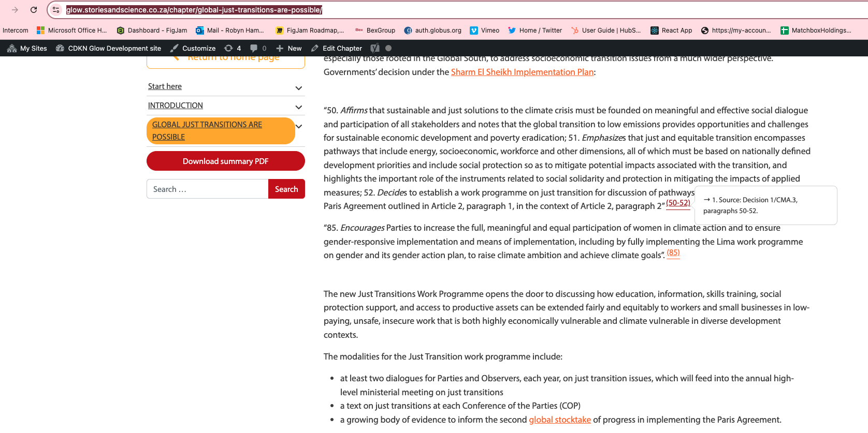Open the Home / Twitter bookmark
The height and width of the screenshot is (433, 868).
535,31
